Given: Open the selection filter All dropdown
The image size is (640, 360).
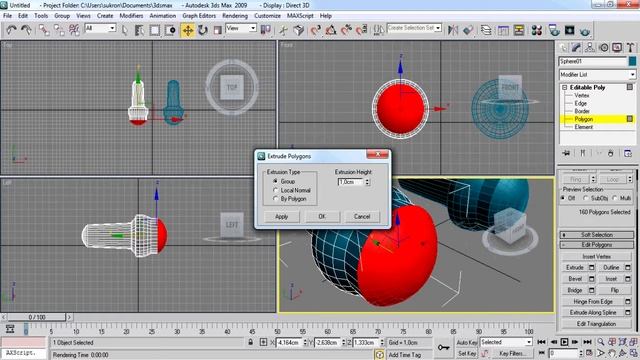Looking at the screenshot, I should (100, 28).
